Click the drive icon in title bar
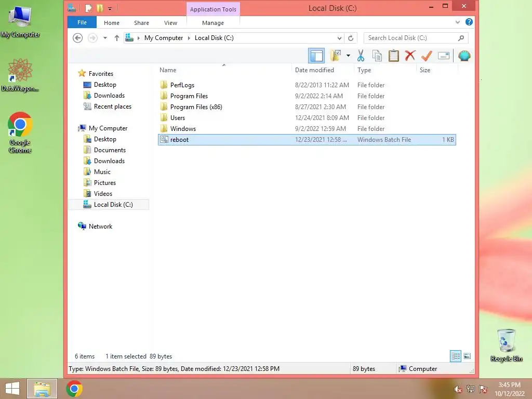Viewport: 532px width, 399px height. tap(72, 8)
